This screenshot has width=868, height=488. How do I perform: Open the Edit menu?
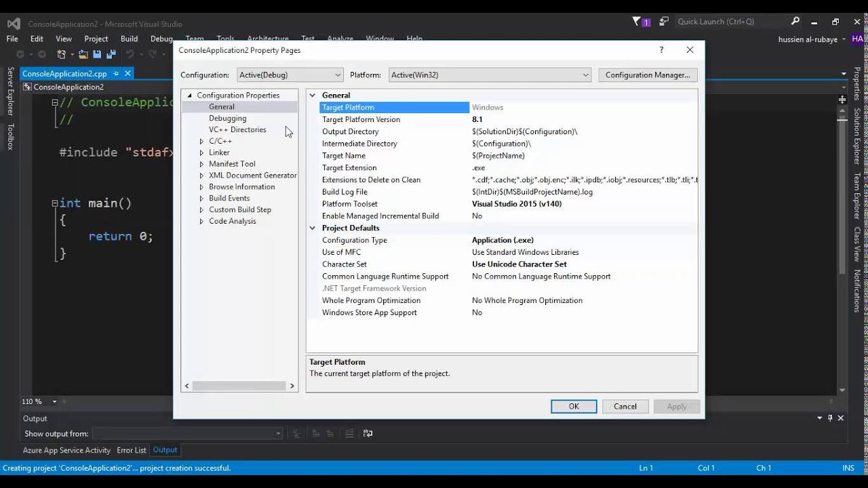coord(37,39)
